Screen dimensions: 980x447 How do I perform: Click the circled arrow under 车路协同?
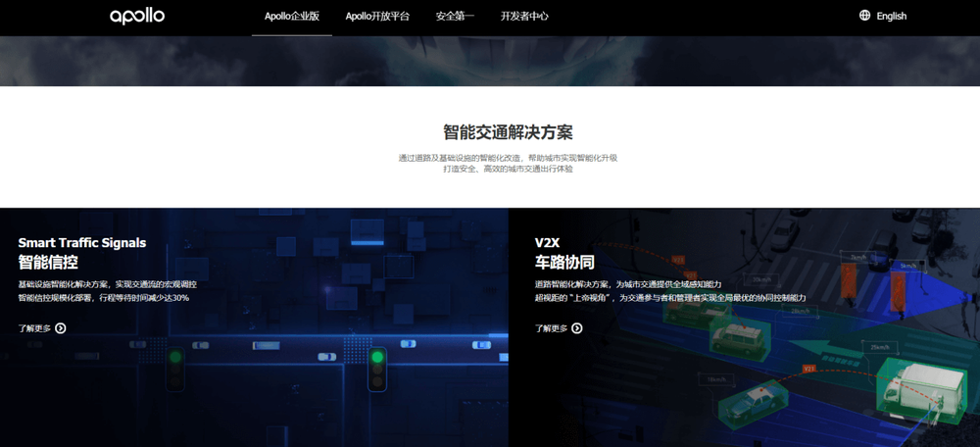pos(577,328)
